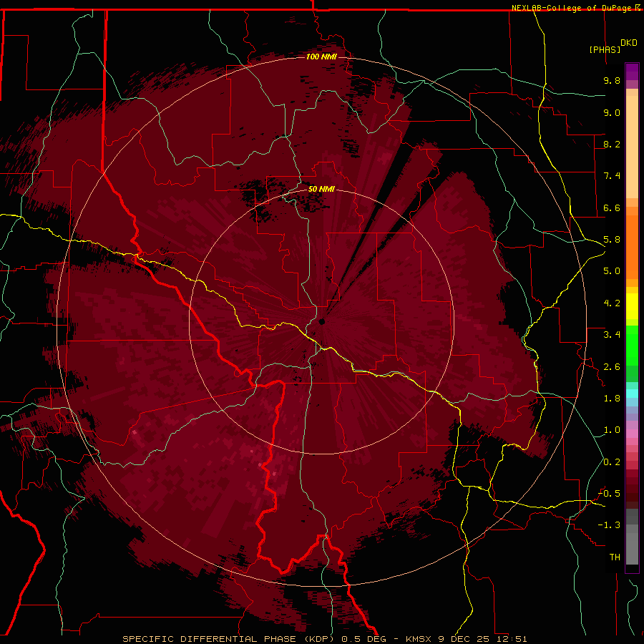Image resolution: width=644 pixels, height=644 pixels.
Task: Click the 5.8 value on color scale
Action: click(612, 240)
